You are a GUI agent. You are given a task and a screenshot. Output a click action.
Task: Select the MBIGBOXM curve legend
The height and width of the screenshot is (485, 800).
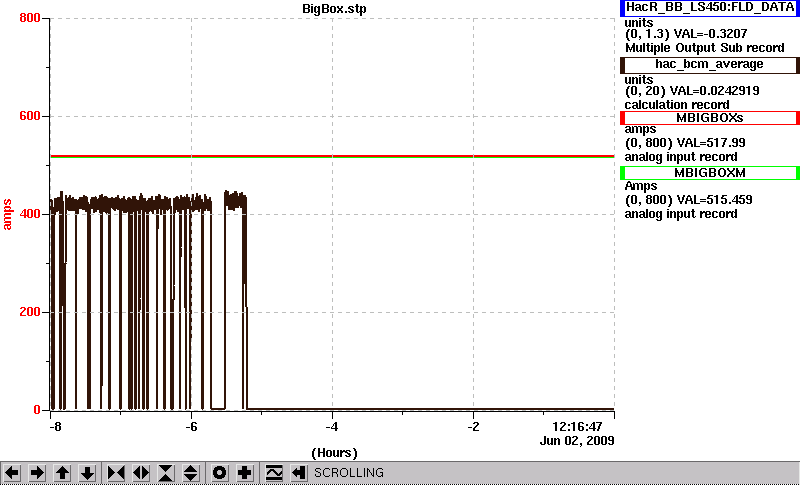pyautogui.click(x=710, y=173)
